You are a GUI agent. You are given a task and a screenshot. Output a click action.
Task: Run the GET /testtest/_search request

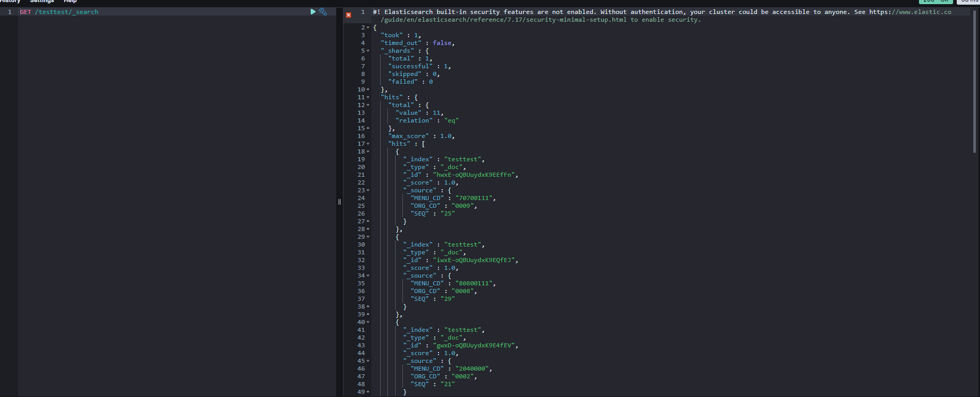pos(313,11)
